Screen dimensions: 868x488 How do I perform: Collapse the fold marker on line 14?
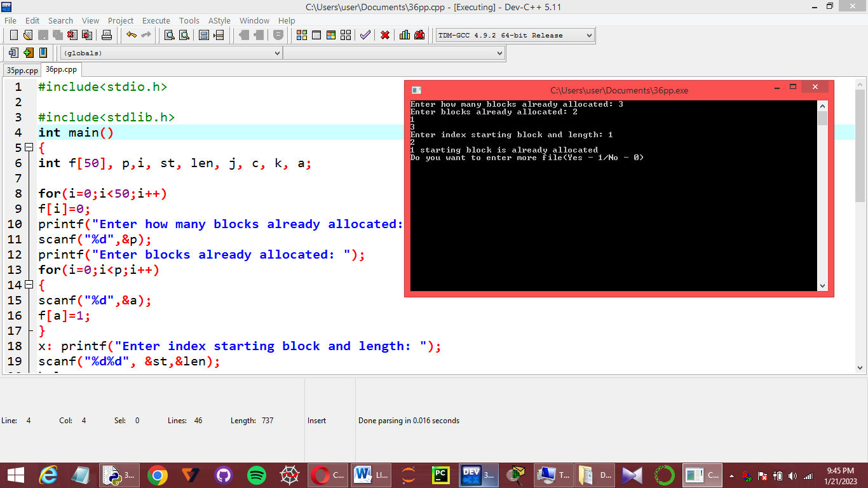[x=29, y=285]
